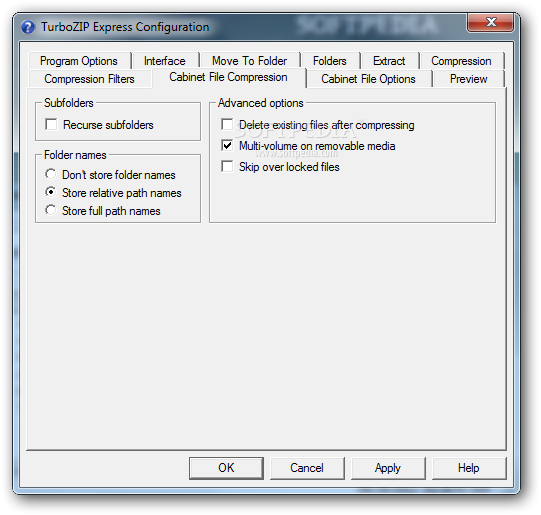
Task: Switch to the Interface tab
Action: 165,61
